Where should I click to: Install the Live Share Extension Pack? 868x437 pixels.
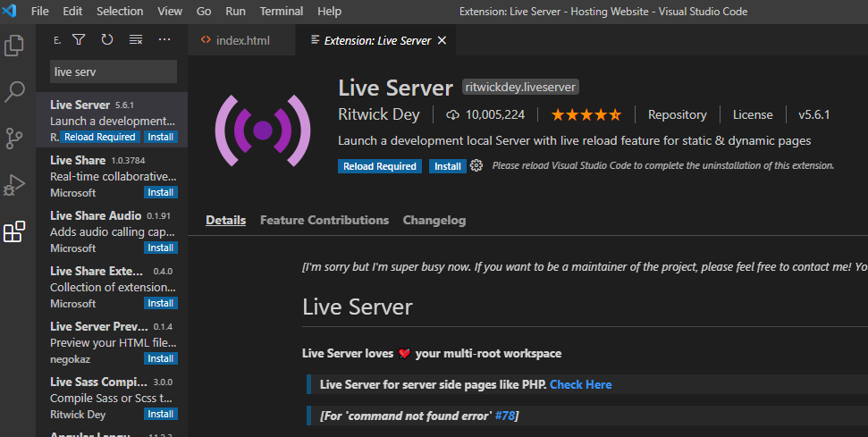[161, 303]
